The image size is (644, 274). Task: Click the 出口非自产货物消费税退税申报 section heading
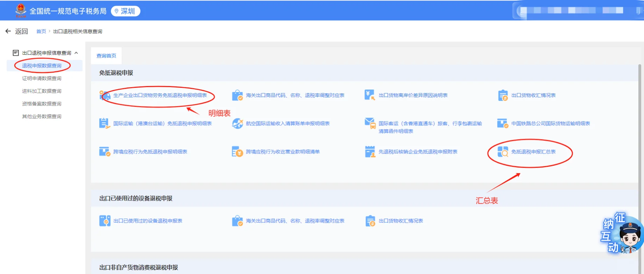click(139, 267)
